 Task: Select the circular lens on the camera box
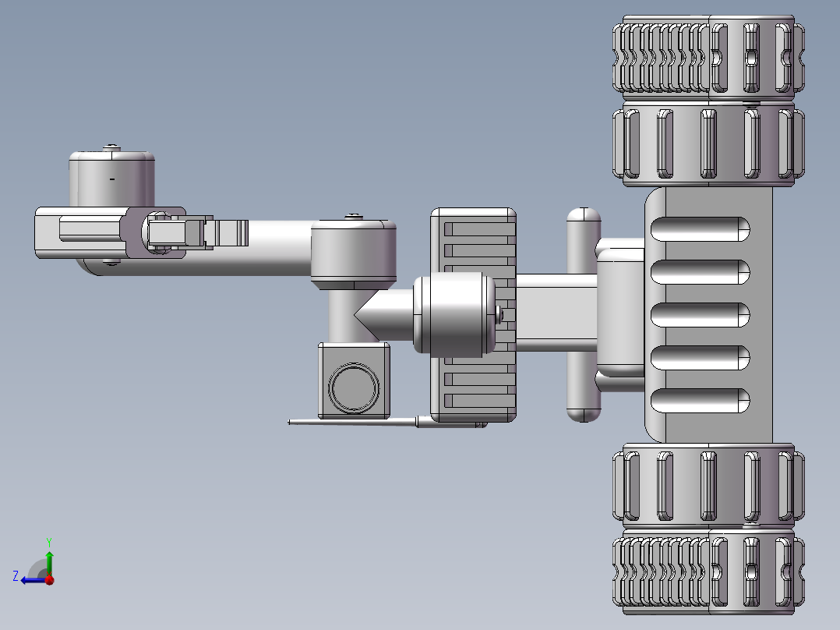click(x=354, y=388)
